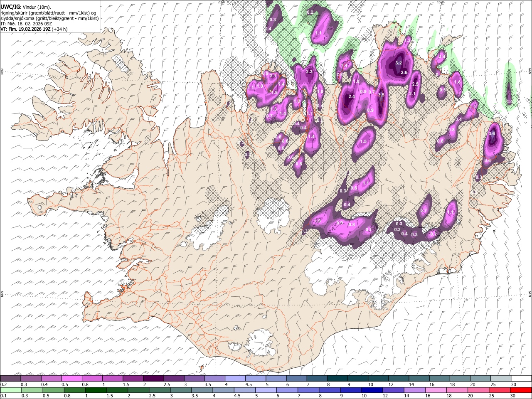The image size is (532, 399).
Task: Click the 2.5 precipitation value on the map
Action: tap(415, 84)
